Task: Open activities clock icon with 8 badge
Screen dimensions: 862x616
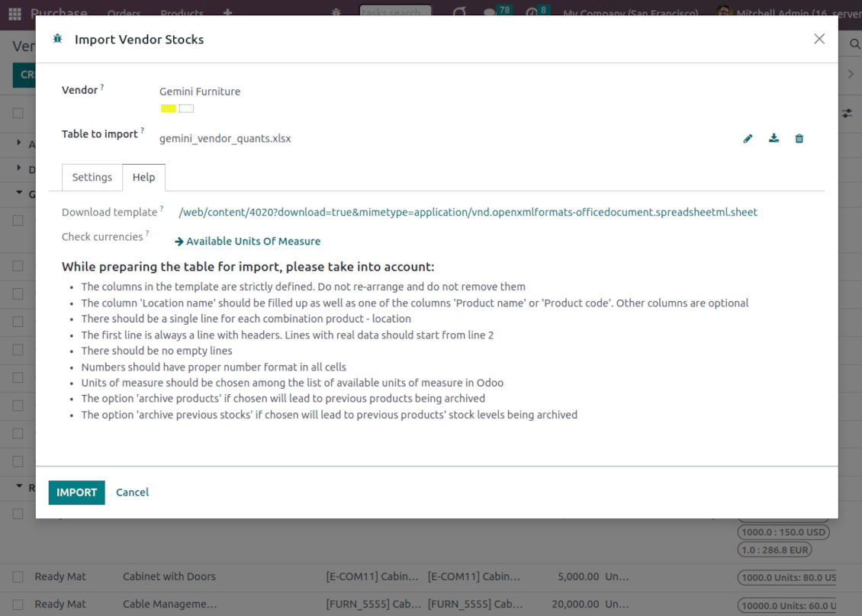Action: click(x=537, y=11)
